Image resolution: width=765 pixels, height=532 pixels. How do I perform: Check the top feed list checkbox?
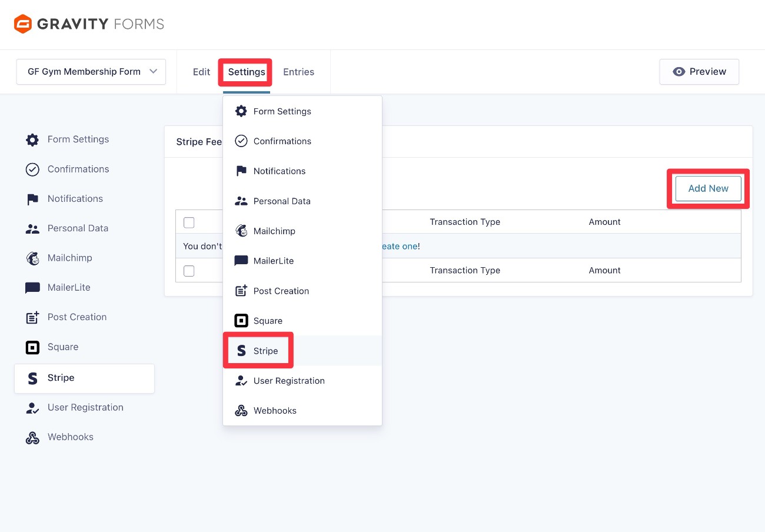tap(188, 222)
